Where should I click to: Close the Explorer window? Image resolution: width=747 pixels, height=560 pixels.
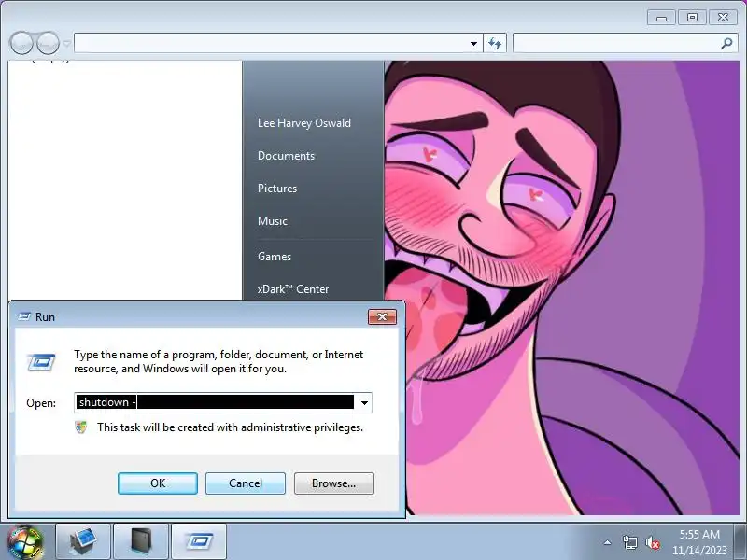point(723,18)
